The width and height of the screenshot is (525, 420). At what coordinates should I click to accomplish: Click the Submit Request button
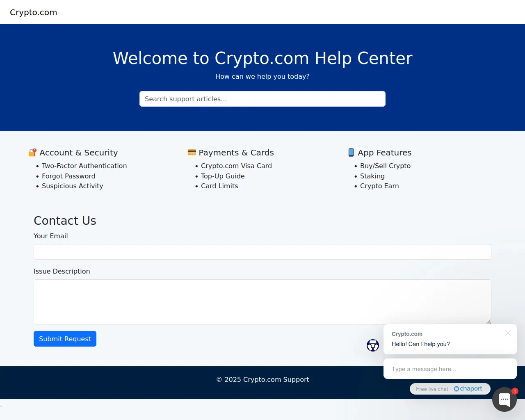65,339
